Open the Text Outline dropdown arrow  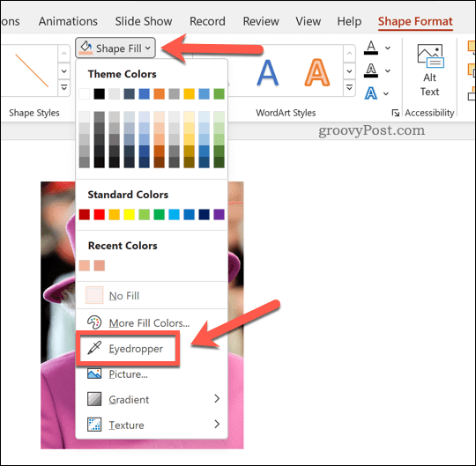(x=388, y=70)
